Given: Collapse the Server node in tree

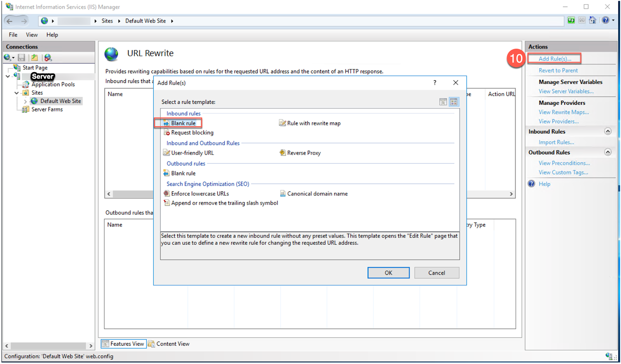Looking at the screenshot, I should tap(8, 76).
